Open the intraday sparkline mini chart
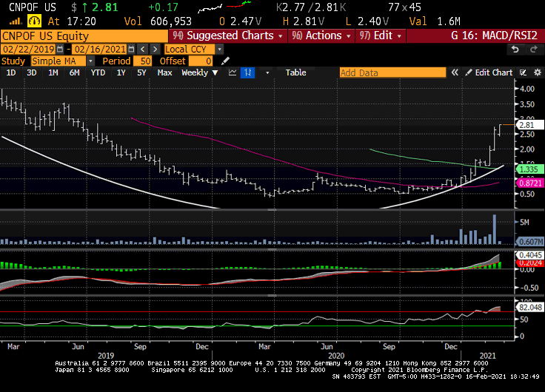 coord(224,7)
